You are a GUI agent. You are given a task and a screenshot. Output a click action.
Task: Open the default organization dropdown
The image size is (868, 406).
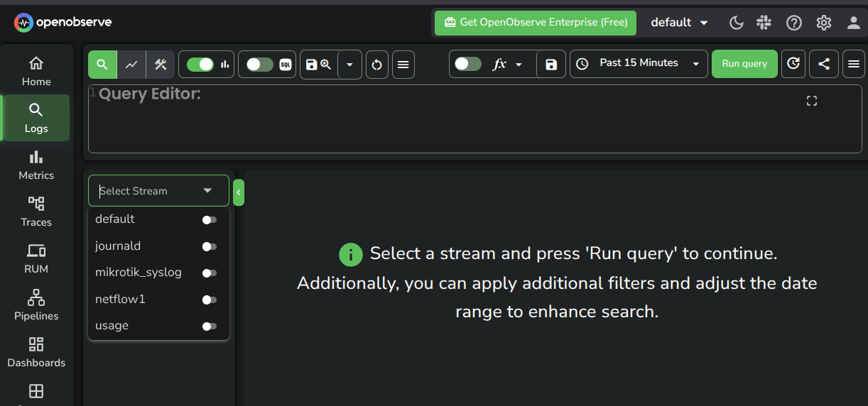[680, 23]
